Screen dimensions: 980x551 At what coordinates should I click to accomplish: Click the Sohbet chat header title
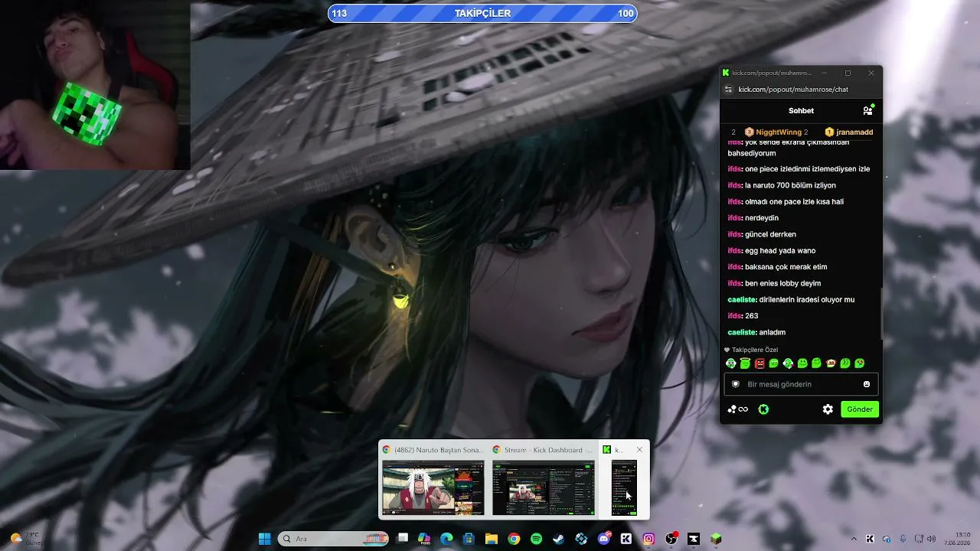[x=801, y=110]
